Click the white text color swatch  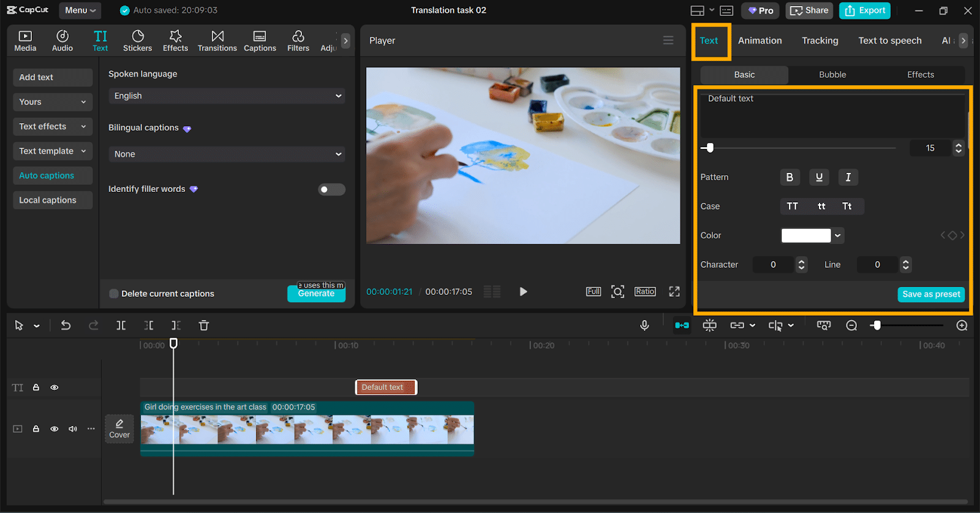pos(806,235)
